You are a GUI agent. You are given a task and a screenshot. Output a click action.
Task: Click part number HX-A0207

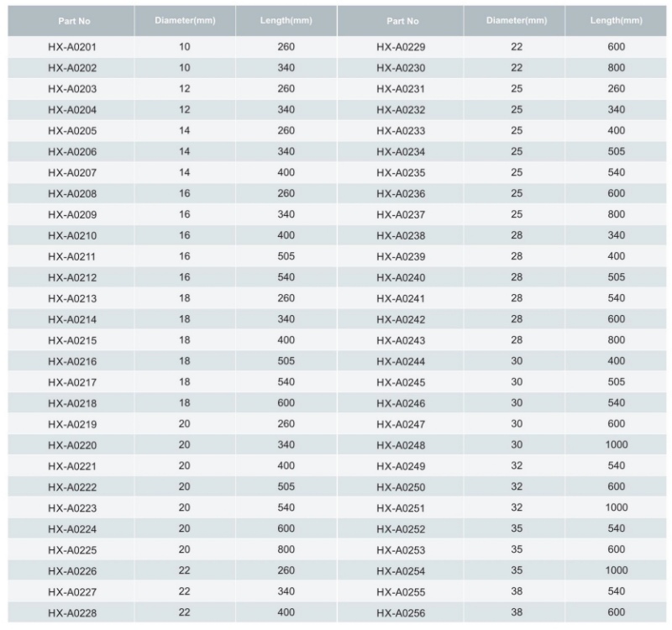(72, 173)
